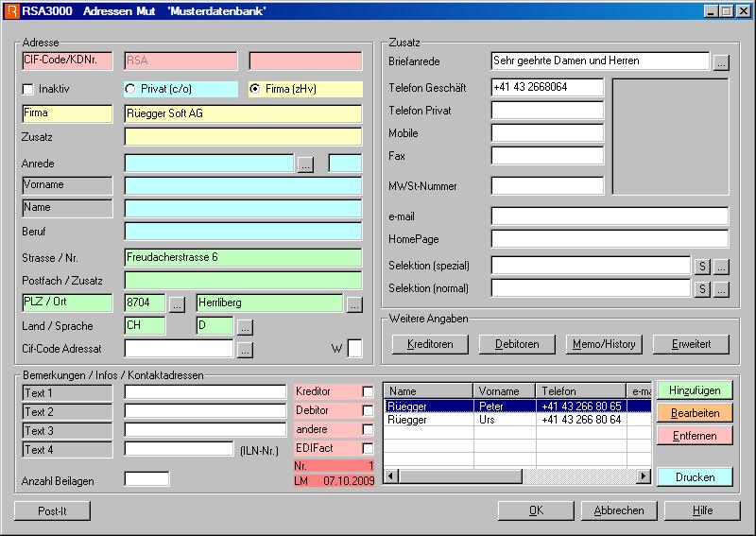Tick the Kreditor checkbox
Screen dimensions: 756x536
[368, 391]
